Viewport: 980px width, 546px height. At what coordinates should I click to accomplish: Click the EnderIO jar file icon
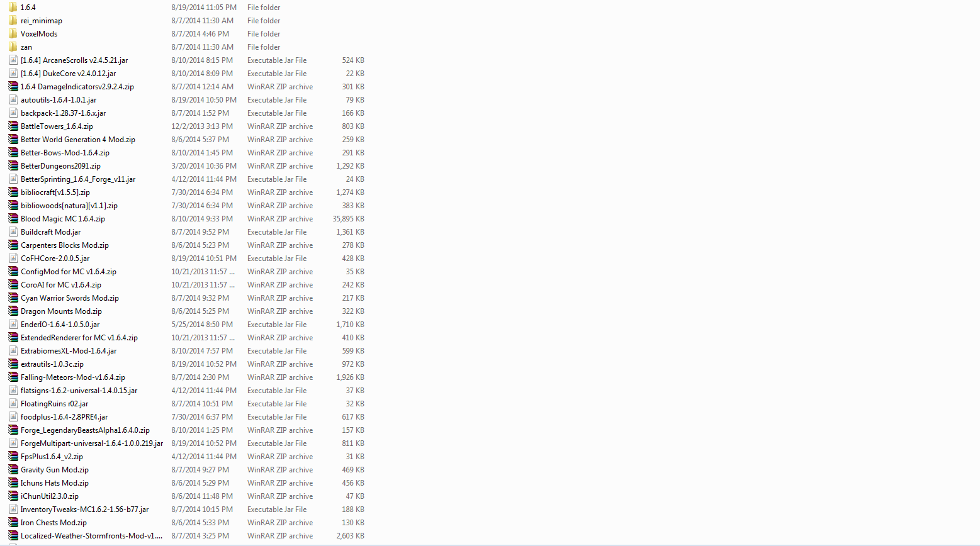13,325
